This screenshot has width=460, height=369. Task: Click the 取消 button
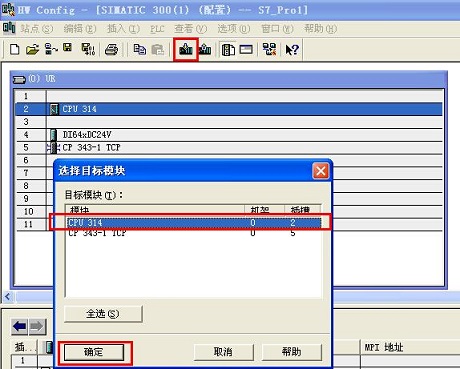[223, 352]
